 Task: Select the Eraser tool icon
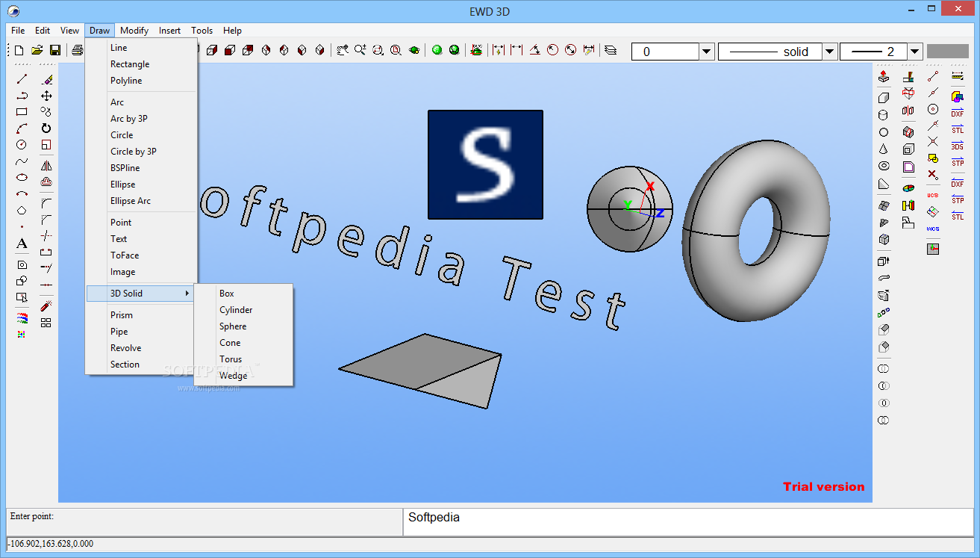46,78
